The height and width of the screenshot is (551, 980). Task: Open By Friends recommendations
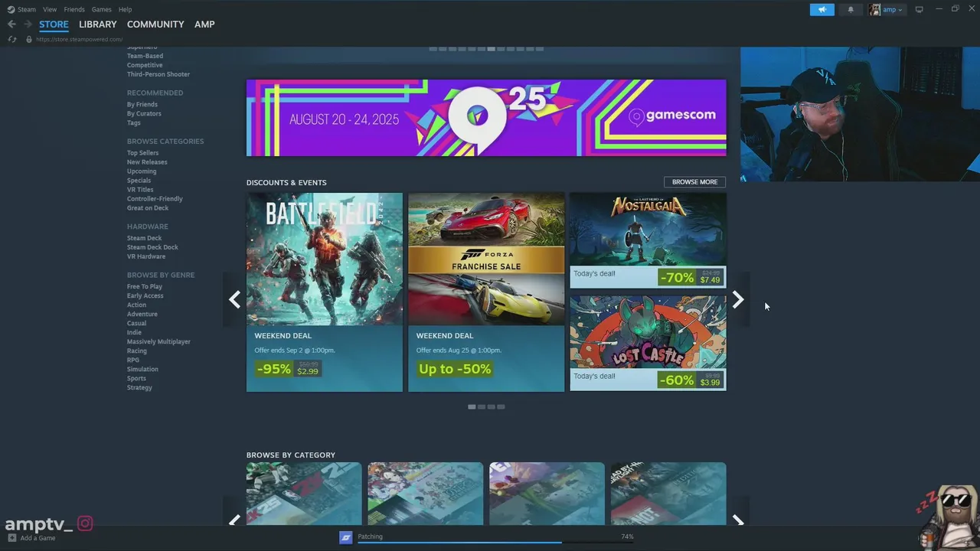pos(142,105)
